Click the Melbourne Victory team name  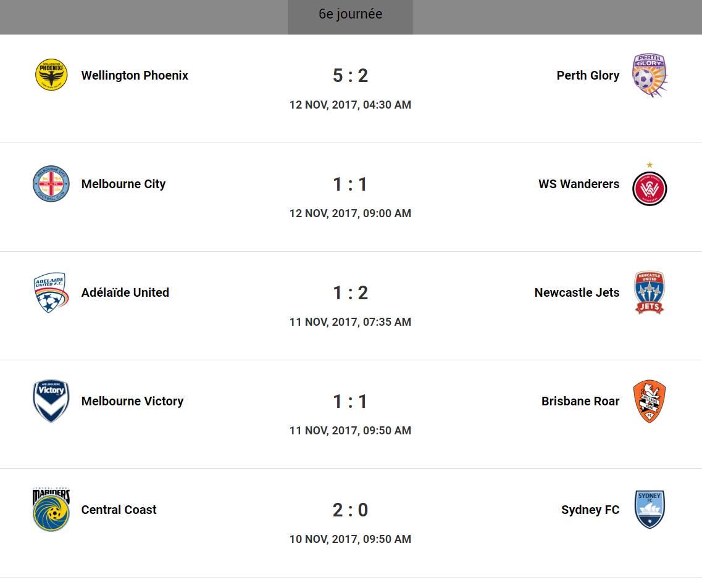pyautogui.click(x=132, y=401)
